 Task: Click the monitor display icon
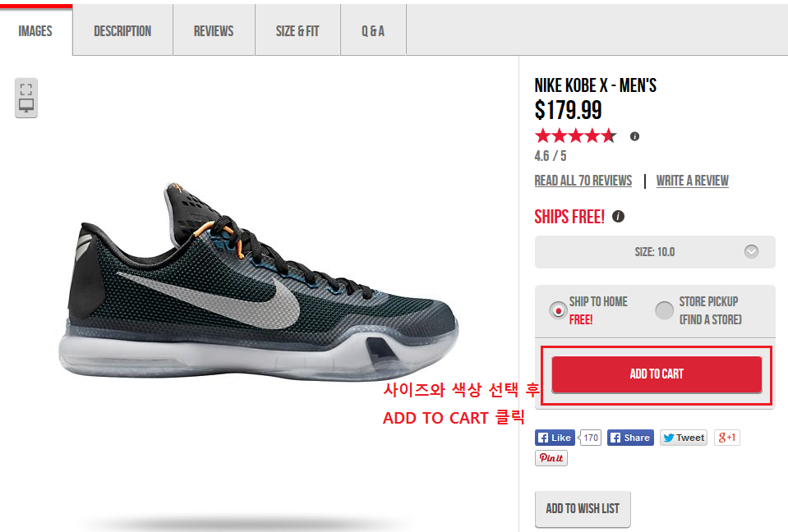coord(26,105)
